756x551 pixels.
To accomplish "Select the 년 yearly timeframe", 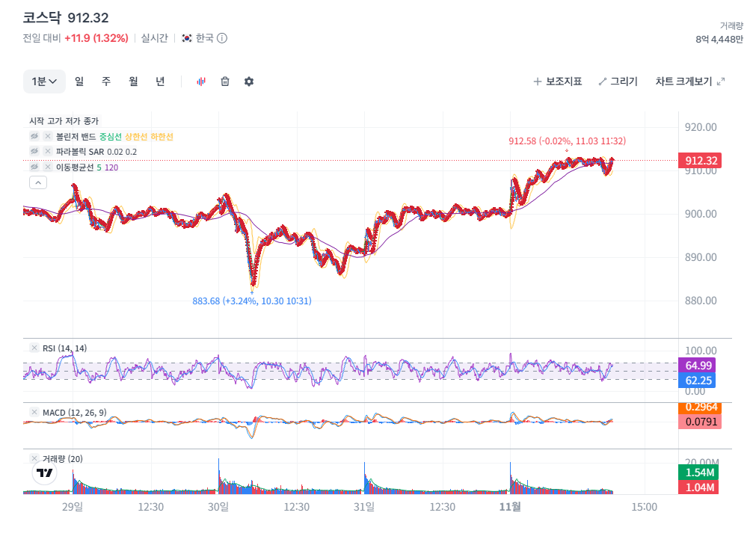I will (x=160, y=81).
